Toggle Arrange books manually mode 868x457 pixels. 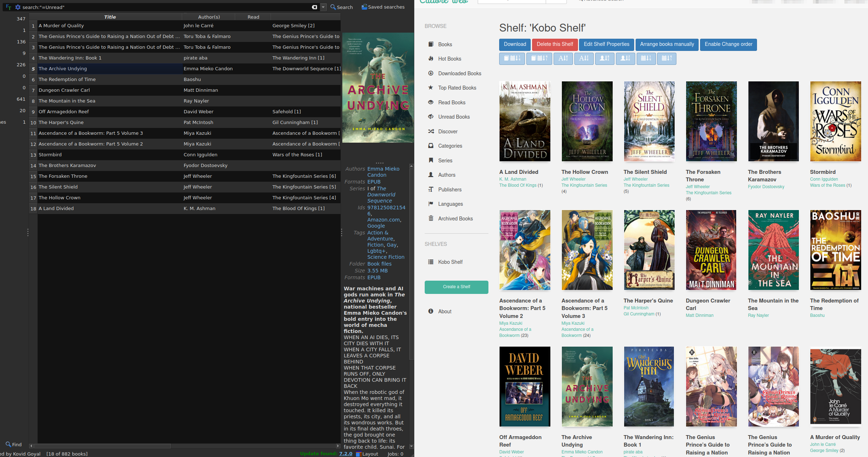[x=667, y=44]
